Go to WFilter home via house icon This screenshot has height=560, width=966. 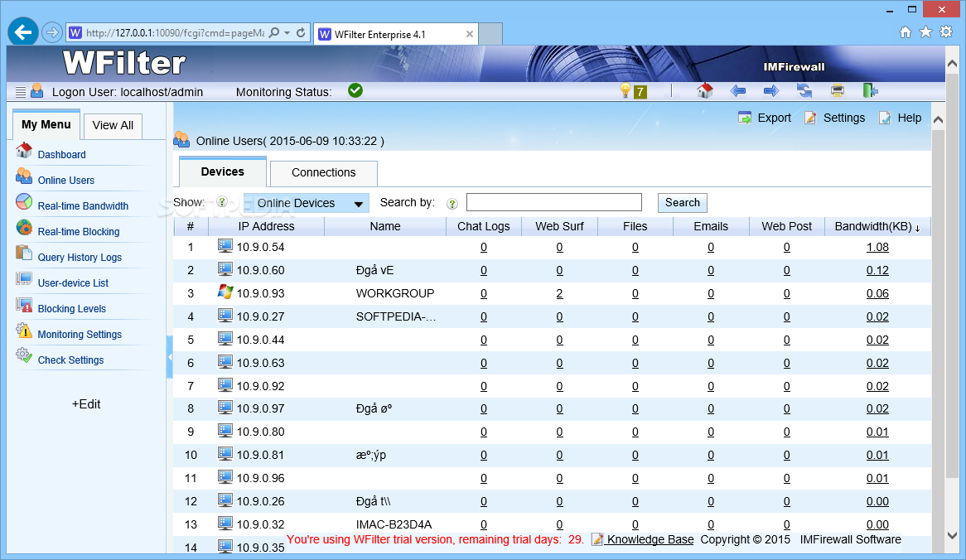click(x=705, y=90)
